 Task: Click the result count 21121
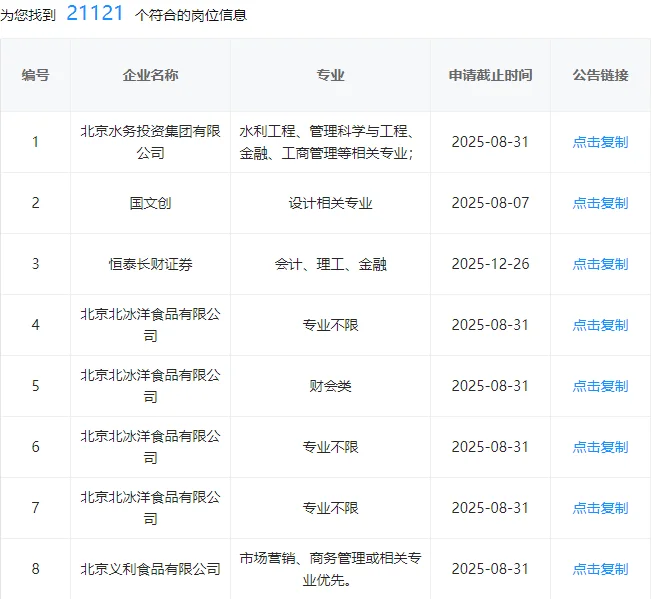click(95, 13)
